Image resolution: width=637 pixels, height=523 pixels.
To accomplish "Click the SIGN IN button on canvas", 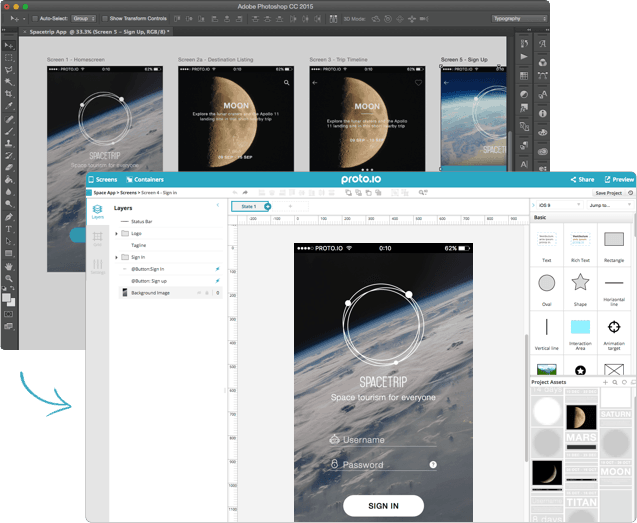I will (x=383, y=506).
